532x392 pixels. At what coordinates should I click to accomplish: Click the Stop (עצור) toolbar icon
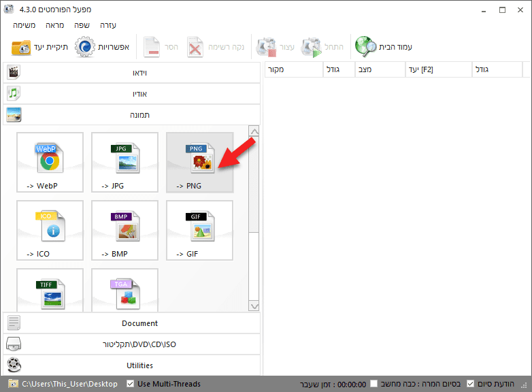pos(266,47)
